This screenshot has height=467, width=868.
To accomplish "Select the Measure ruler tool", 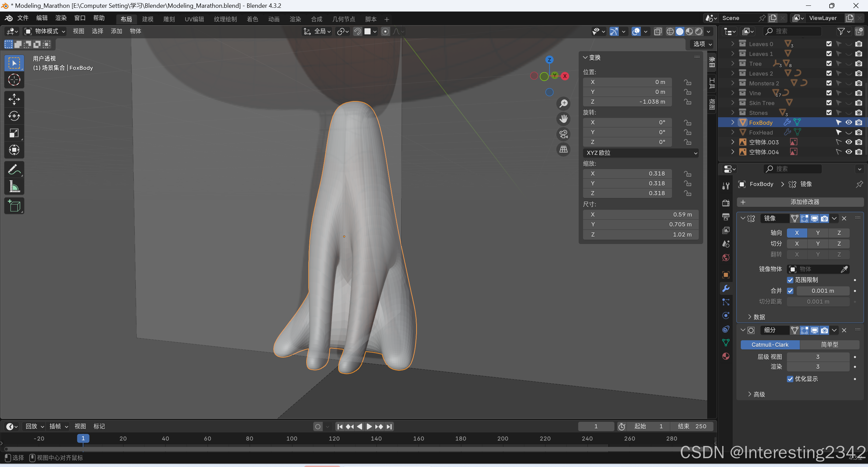I will click(x=14, y=186).
